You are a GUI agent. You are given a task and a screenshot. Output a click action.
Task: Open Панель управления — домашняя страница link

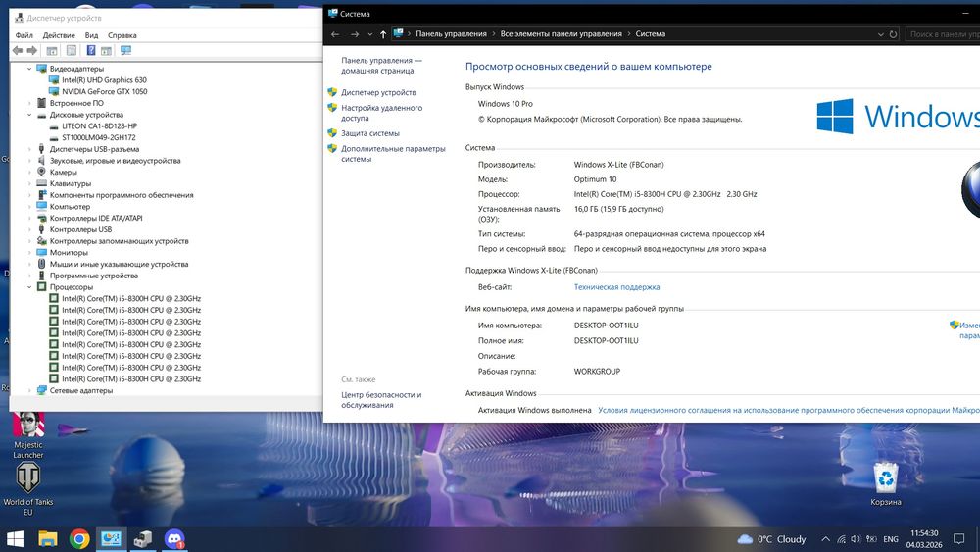point(381,66)
